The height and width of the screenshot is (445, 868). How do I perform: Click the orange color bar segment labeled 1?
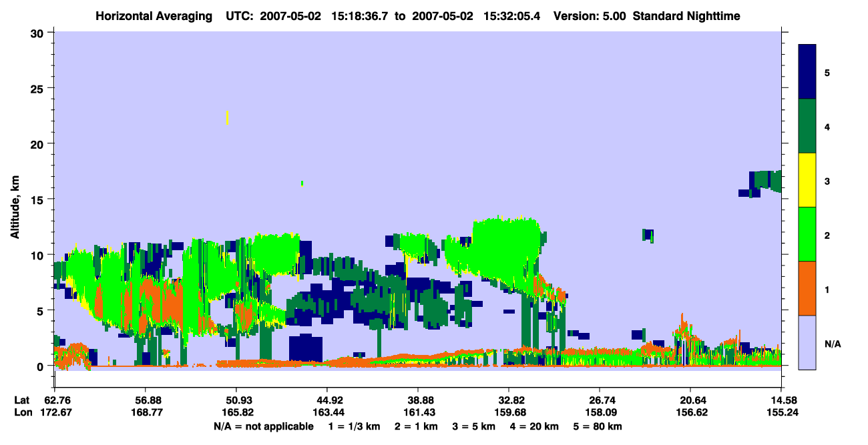tap(807, 288)
